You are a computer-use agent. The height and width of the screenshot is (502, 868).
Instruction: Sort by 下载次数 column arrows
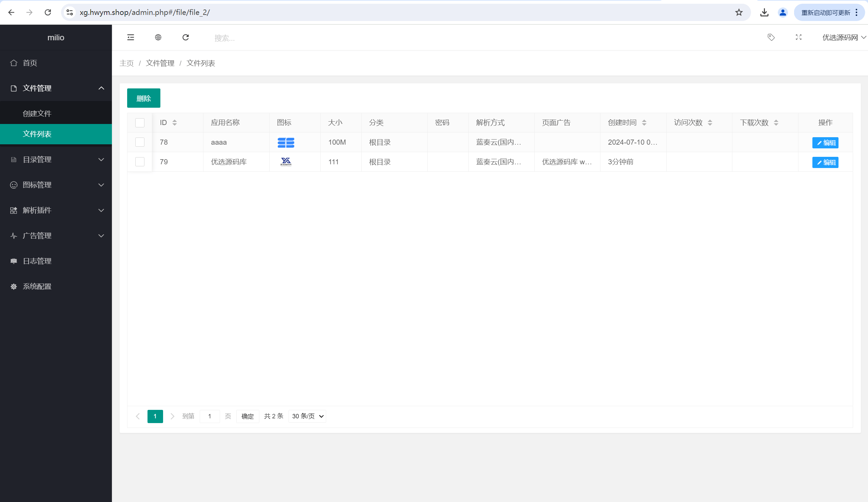tap(776, 123)
